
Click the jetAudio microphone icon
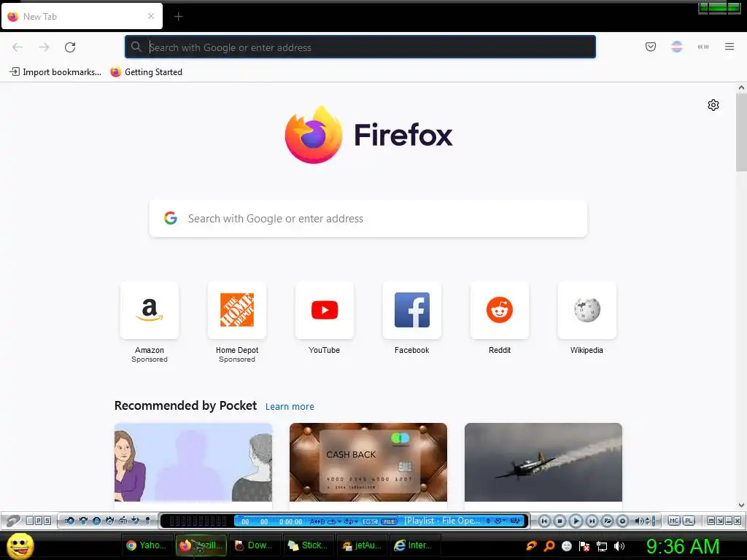pos(147,521)
